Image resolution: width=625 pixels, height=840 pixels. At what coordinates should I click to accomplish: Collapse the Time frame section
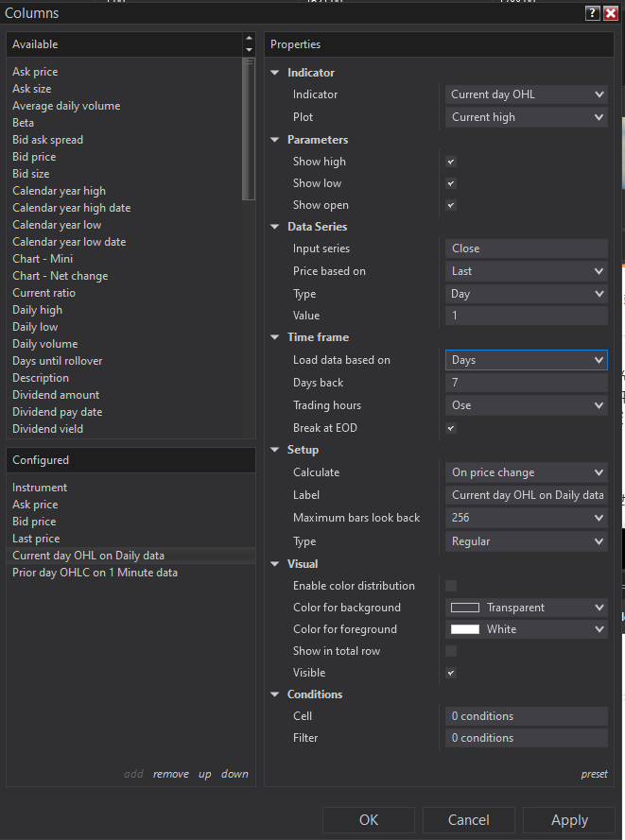coord(275,337)
